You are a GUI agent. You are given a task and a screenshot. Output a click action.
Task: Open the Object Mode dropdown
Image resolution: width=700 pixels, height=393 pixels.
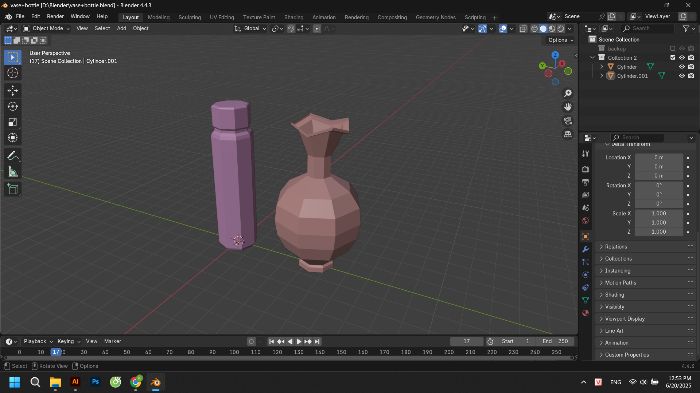tap(46, 28)
